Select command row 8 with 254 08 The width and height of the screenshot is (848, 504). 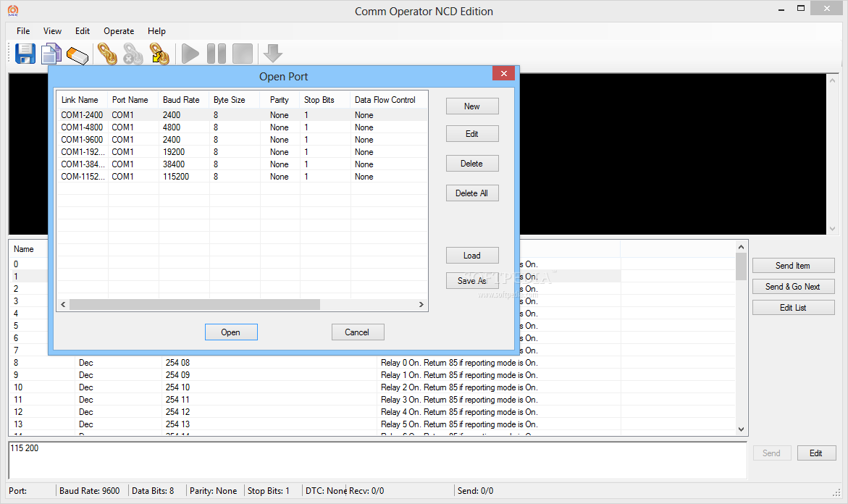(x=373, y=362)
